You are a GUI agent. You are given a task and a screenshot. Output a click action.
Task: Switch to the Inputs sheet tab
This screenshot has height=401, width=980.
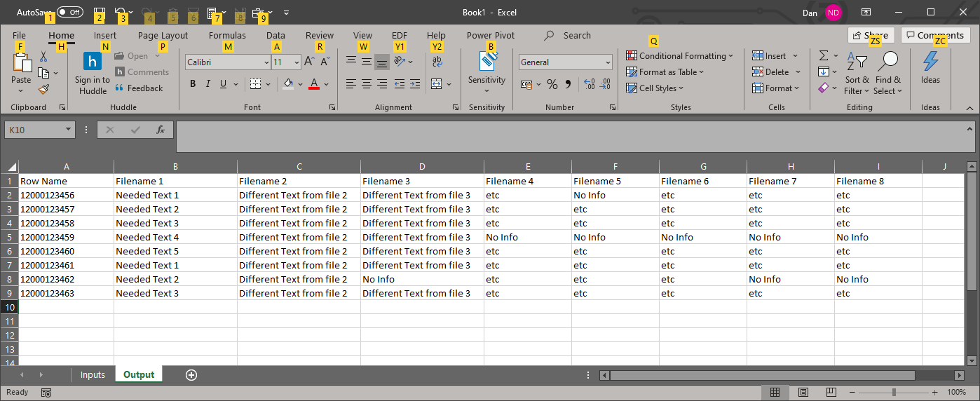[93, 375]
